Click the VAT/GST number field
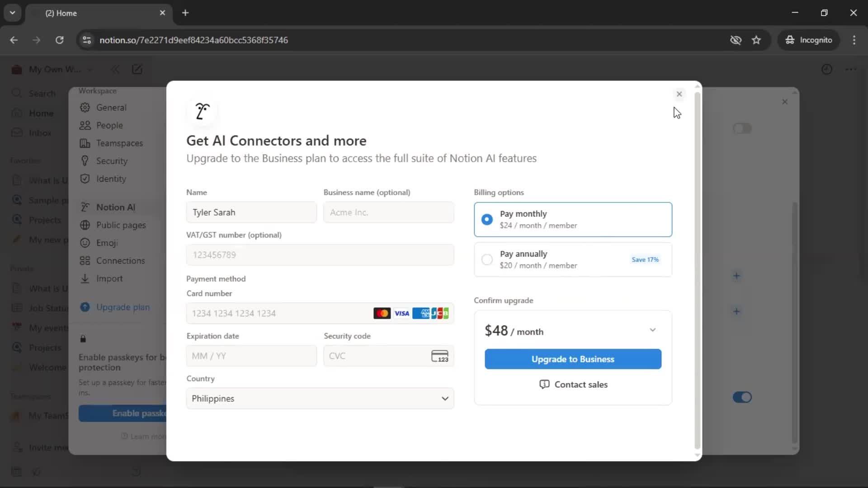The width and height of the screenshot is (868, 488). pyautogui.click(x=320, y=255)
